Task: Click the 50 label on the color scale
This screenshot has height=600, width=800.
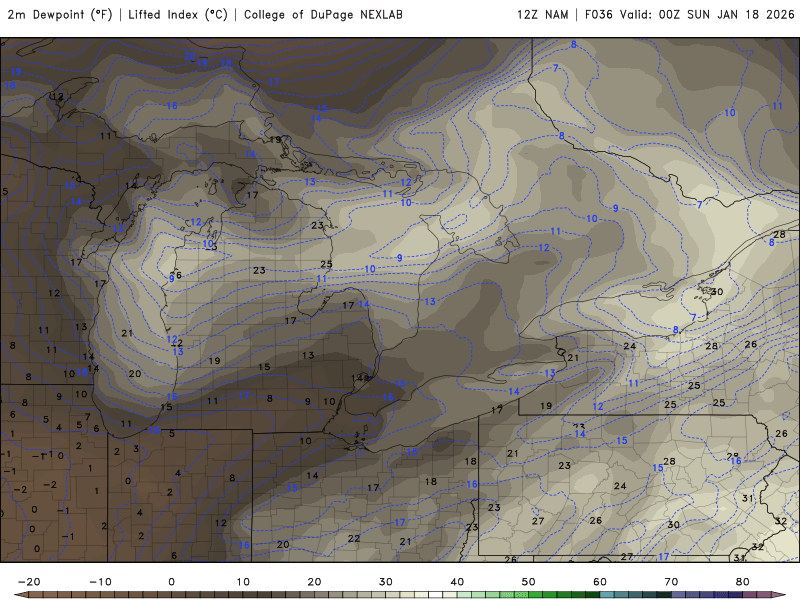Action: click(529, 582)
